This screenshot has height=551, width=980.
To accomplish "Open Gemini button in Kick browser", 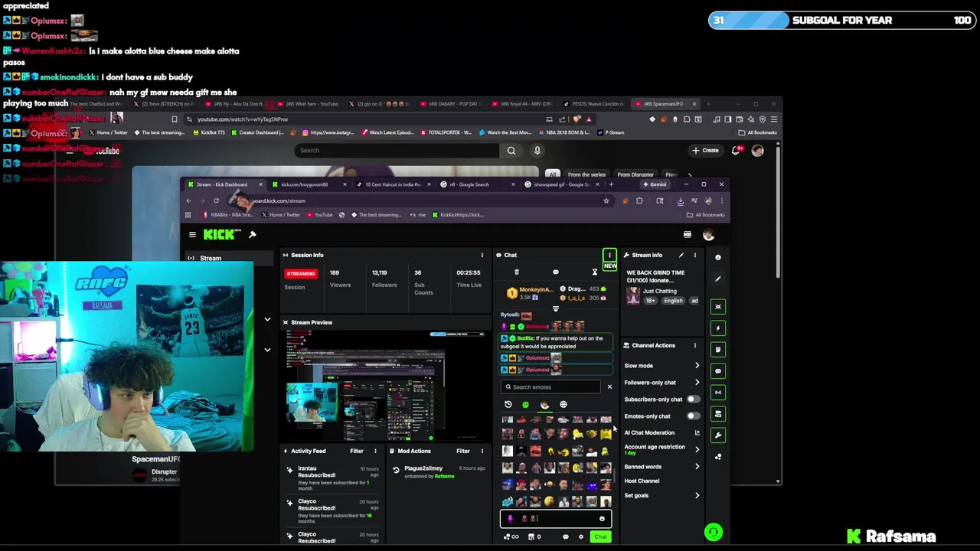I will click(x=655, y=184).
